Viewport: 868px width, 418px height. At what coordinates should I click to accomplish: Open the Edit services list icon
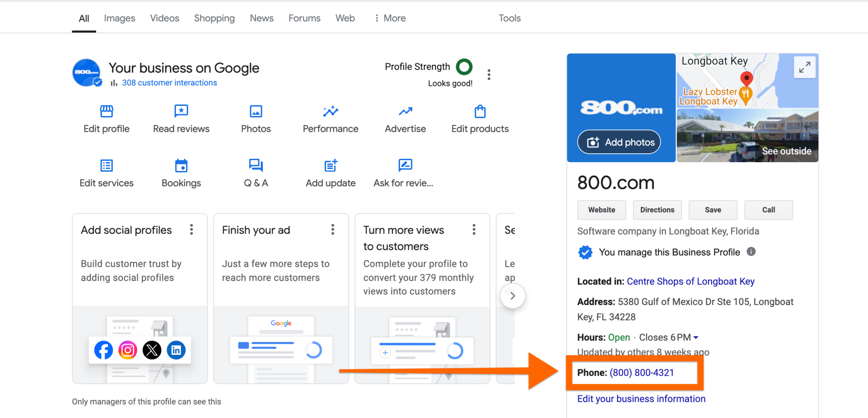coord(106,166)
